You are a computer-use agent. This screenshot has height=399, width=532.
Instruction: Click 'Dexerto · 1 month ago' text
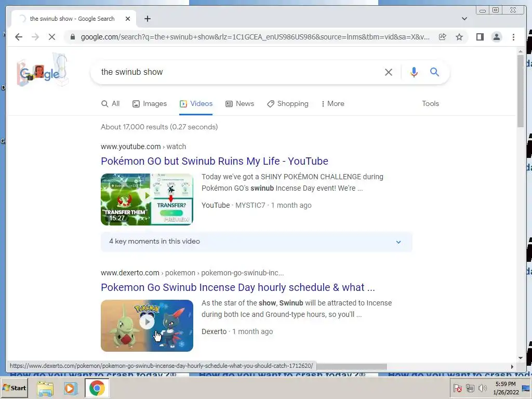click(237, 332)
